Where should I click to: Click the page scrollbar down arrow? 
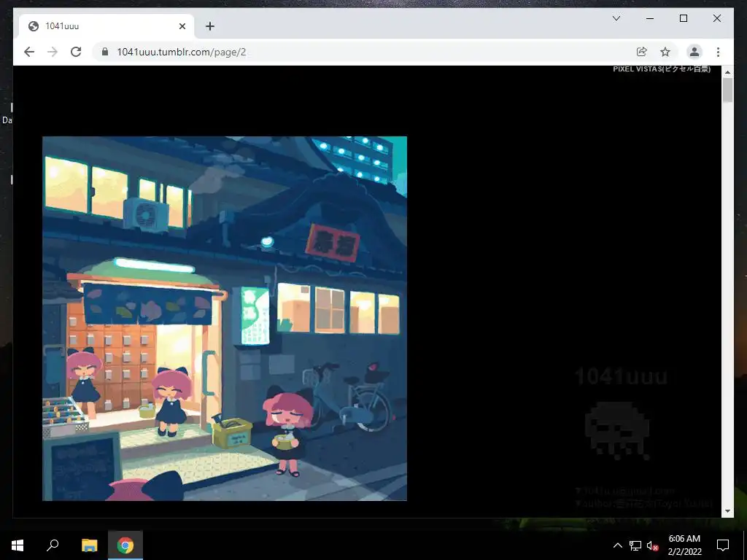pos(727,511)
